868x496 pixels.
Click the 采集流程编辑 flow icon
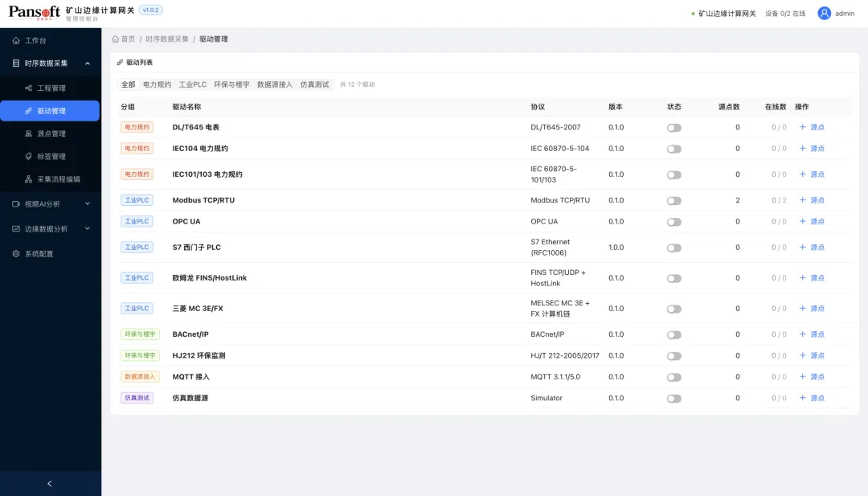[x=28, y=179]
